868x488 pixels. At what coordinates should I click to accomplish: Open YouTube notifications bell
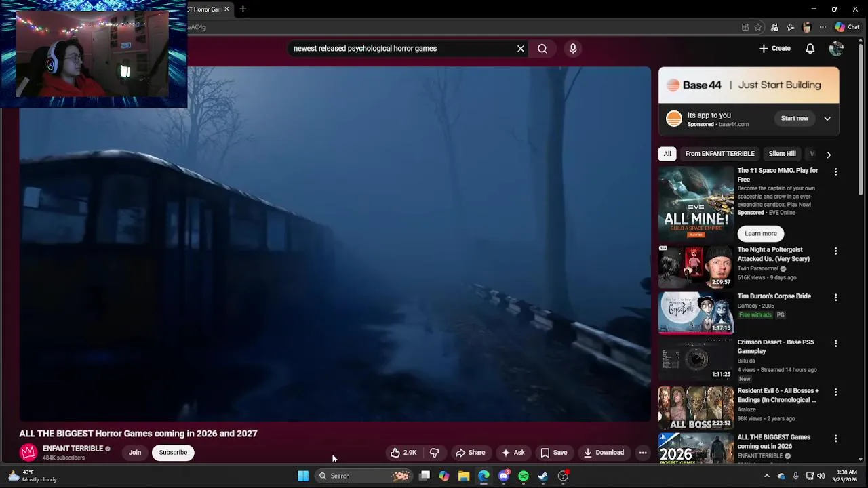[x=810, y=49]
